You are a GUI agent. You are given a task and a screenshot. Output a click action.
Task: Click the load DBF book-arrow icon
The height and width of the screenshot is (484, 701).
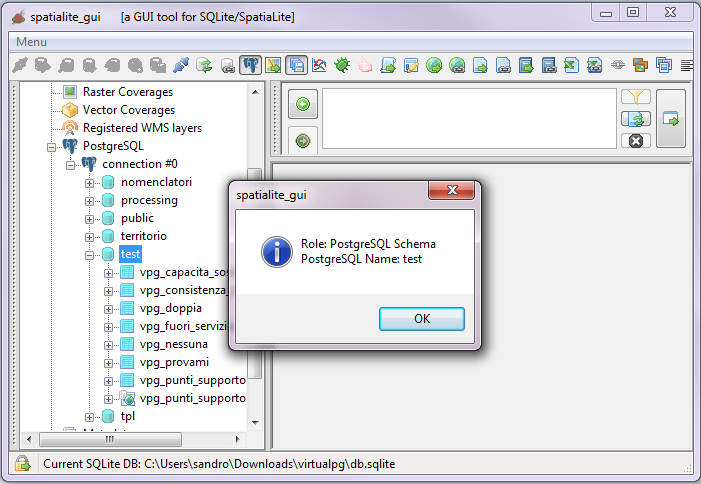pos(526,65)
